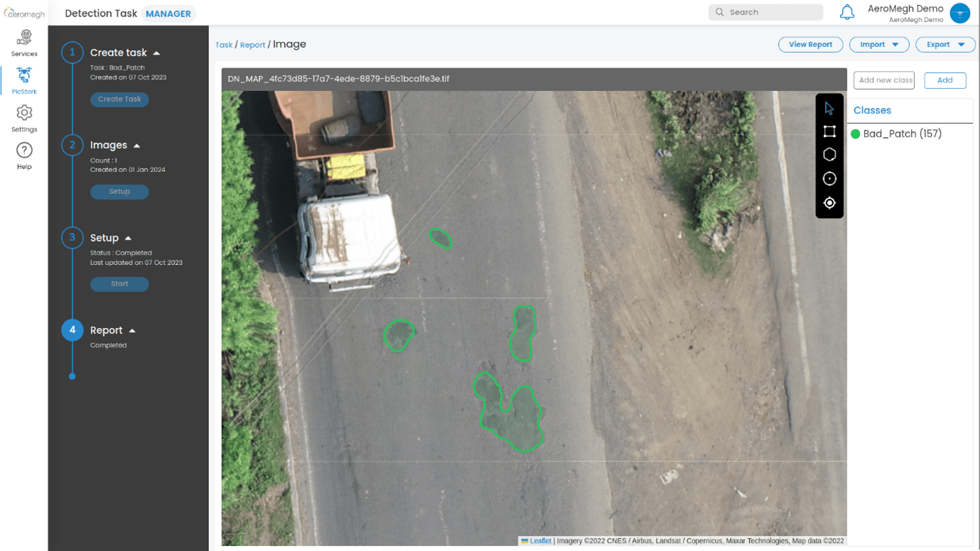Select the pointer cursor tool
Viewport: 980px width, 551px height.
(829, 109)
